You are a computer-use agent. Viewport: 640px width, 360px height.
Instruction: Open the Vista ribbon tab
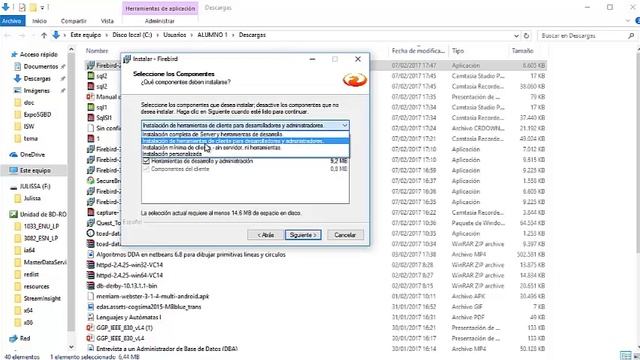(107, 21)
